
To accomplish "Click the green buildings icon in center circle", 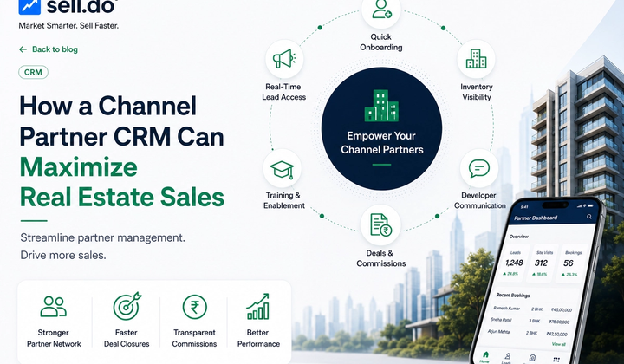I will (x=381, y=106).
